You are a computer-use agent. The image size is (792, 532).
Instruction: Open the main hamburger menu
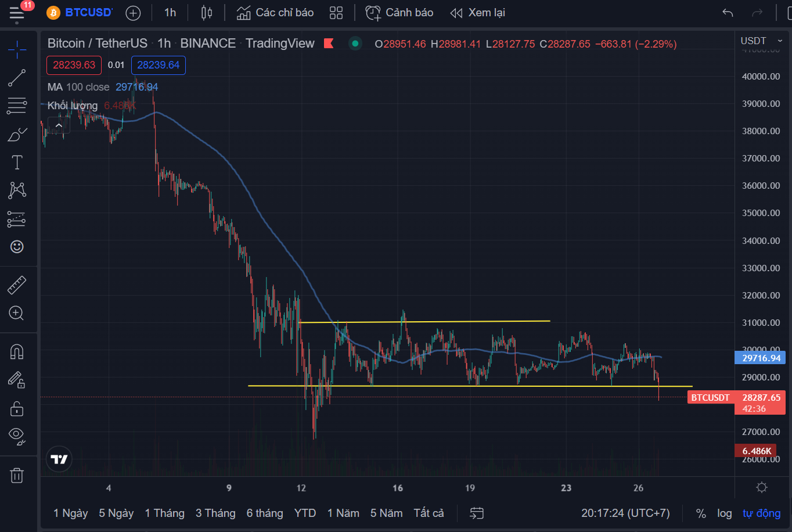(x=17, y=13)
